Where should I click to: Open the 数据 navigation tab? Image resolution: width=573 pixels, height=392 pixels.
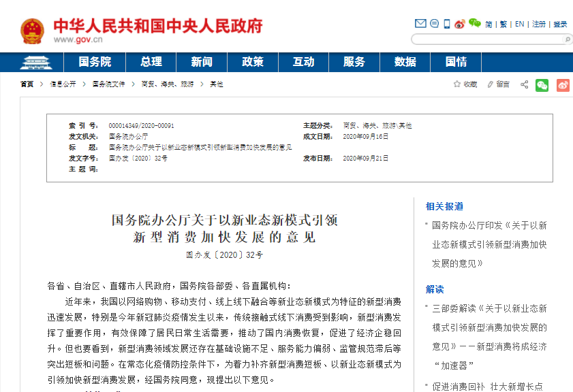click(x=405, y=62)
